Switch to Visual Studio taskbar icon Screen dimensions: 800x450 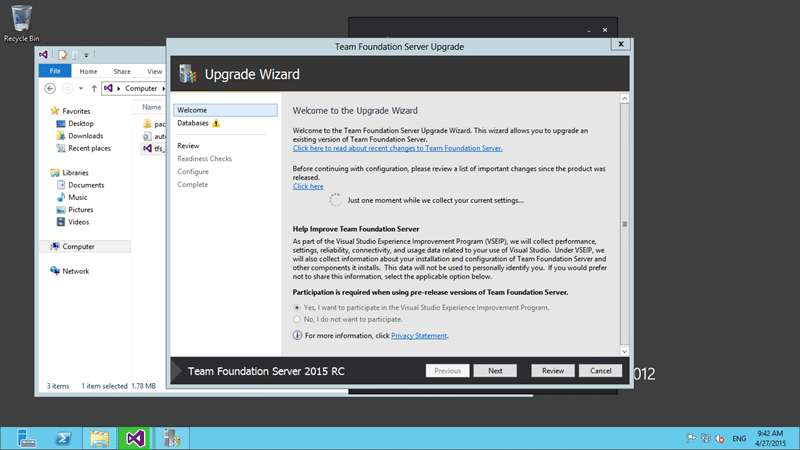(135, 438)
